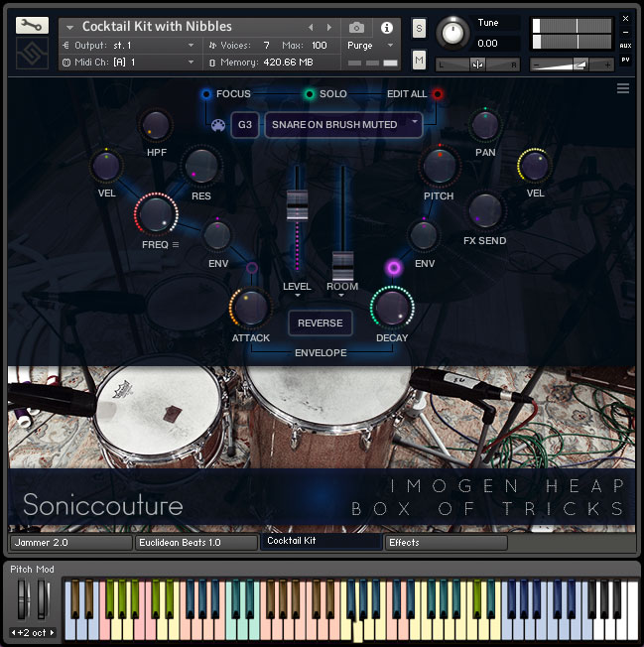Click the Soniccouture logo icon in header
This screenshot has width=644, height=647.
pos(32,54)
